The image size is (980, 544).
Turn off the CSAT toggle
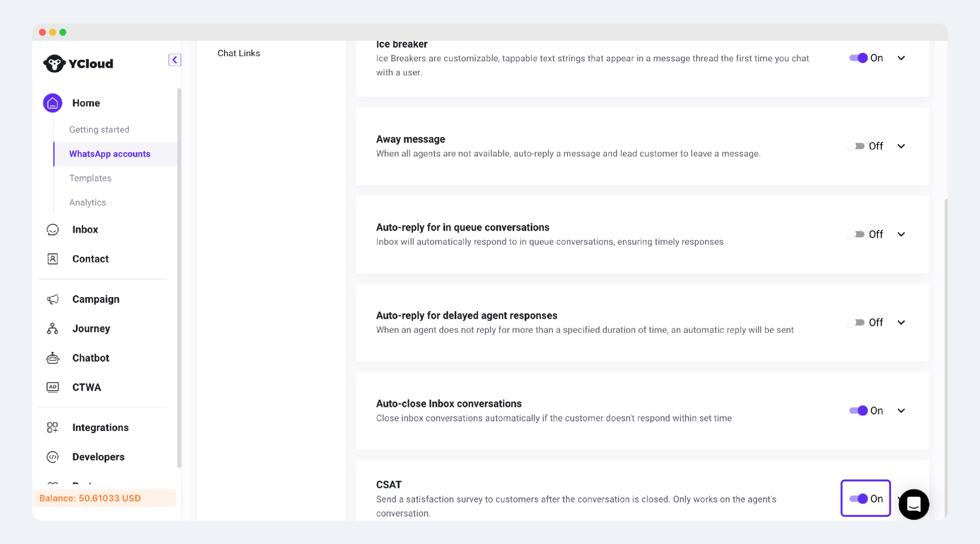click(x=858, y=499)
